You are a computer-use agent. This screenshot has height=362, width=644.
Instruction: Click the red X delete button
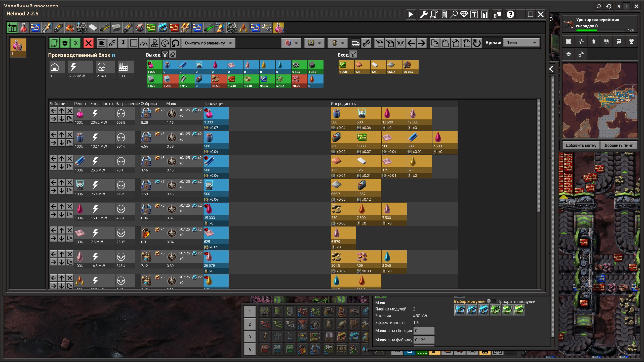coord(88,43)
